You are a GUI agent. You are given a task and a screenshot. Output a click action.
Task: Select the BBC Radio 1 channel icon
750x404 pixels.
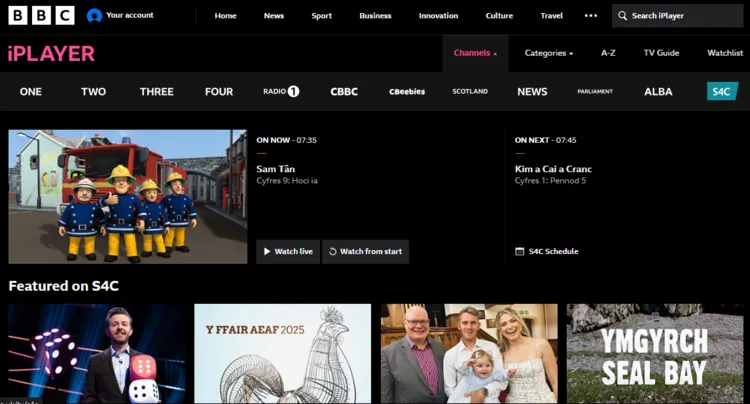click(281, 91)
